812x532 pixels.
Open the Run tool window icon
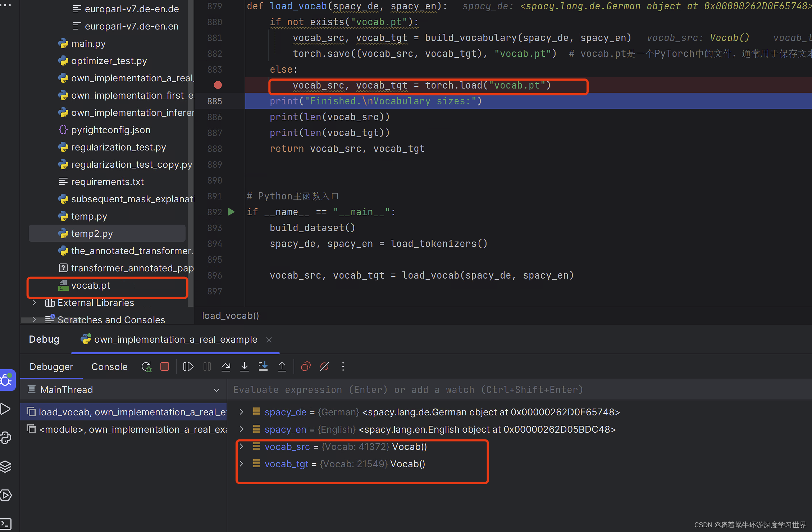(6, 409)
